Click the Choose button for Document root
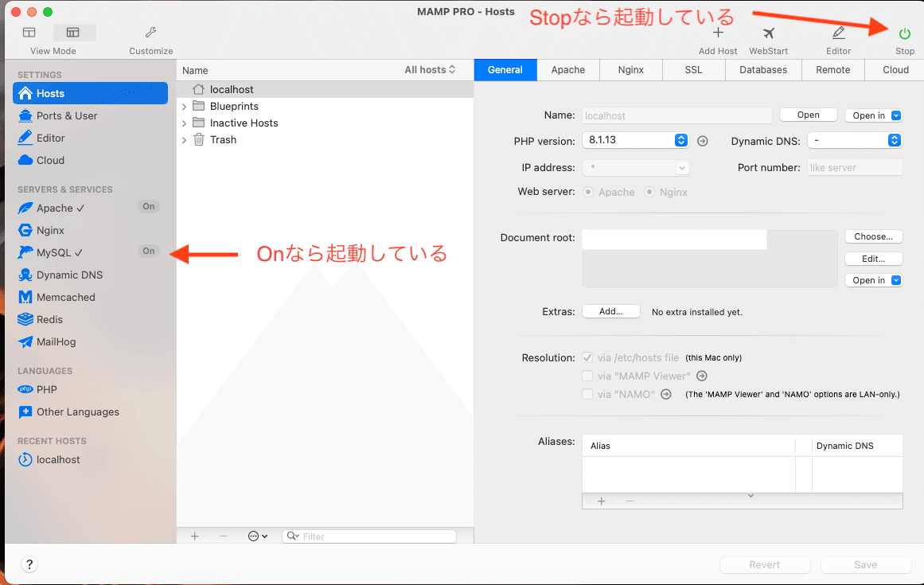Viewport: 924px width, 585px height. [873, 236]
